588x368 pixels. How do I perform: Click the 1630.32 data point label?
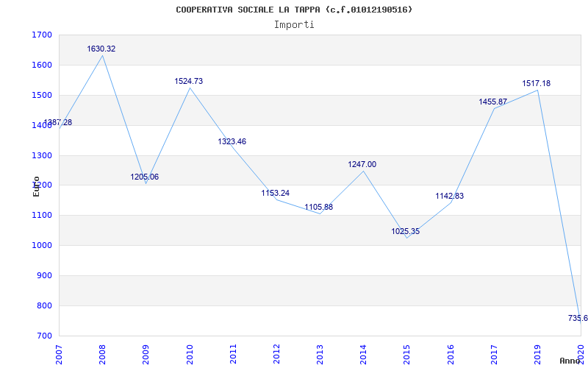pyautogui.click(x=101, y=49)
